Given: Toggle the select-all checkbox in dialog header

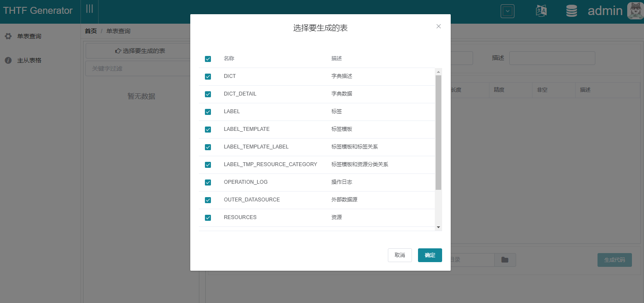Looking at the screenshot, I should coord(208,59).
